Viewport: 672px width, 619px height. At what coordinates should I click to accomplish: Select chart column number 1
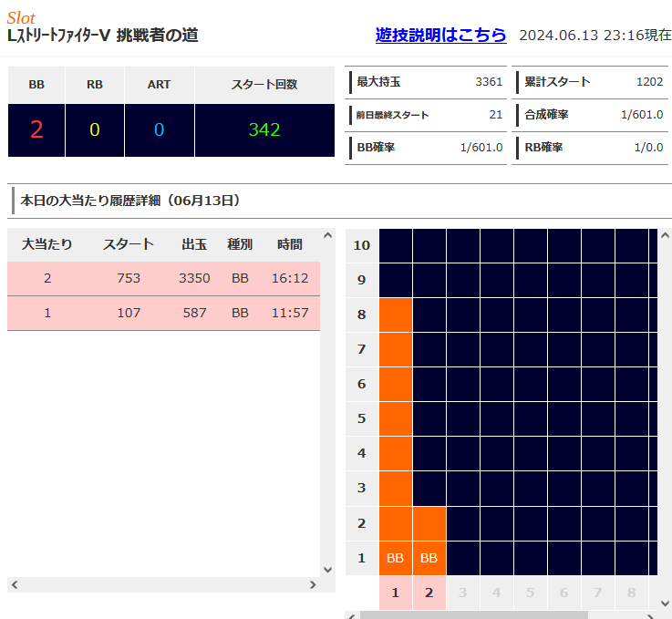coord(396,593)
